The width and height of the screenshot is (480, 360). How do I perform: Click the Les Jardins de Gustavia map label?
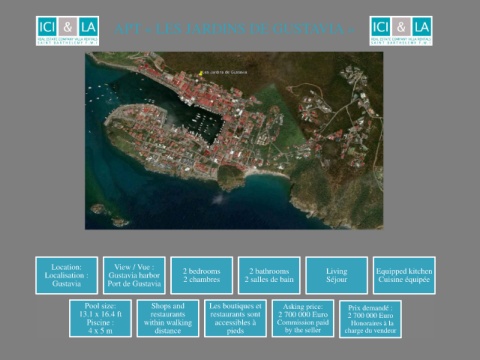(x=225, y=72)
